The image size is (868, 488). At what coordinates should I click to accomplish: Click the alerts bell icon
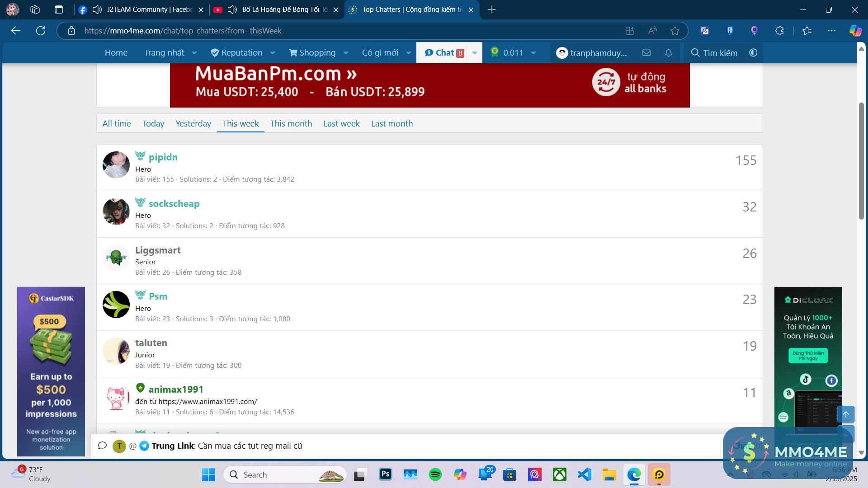pos(669,53)
